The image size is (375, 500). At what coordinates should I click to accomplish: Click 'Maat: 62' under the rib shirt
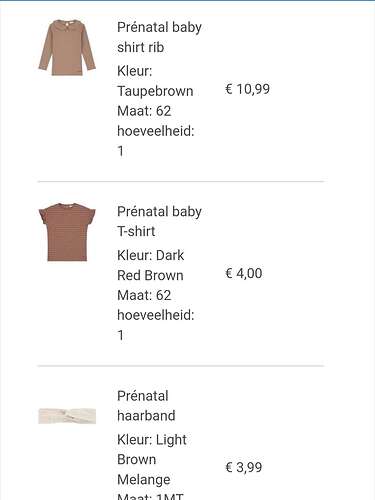tap(144, 111)
